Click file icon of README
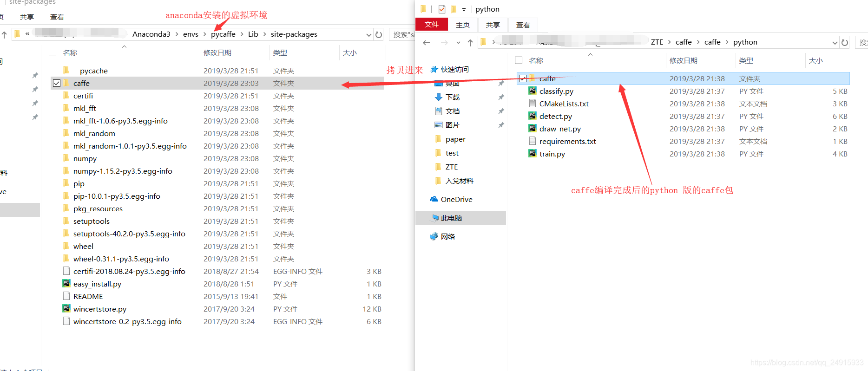Viewport: 868px width, 371px height. pos(66,296)
